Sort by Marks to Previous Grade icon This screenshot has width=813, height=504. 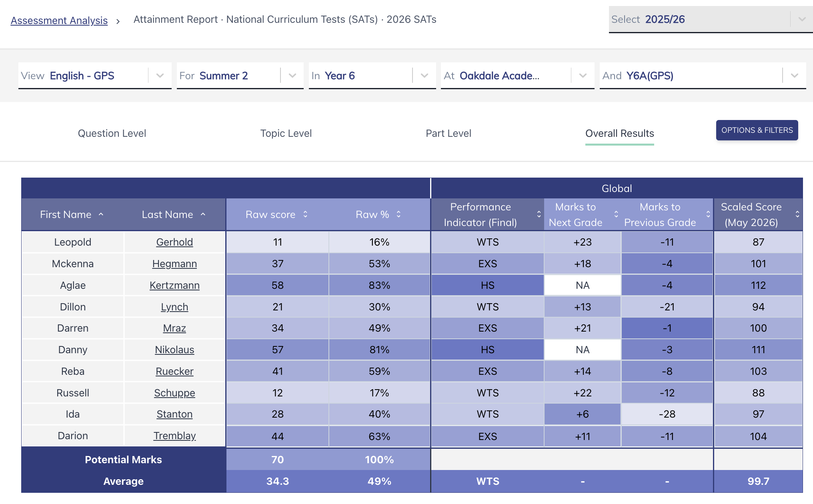[x=708, y=214]
